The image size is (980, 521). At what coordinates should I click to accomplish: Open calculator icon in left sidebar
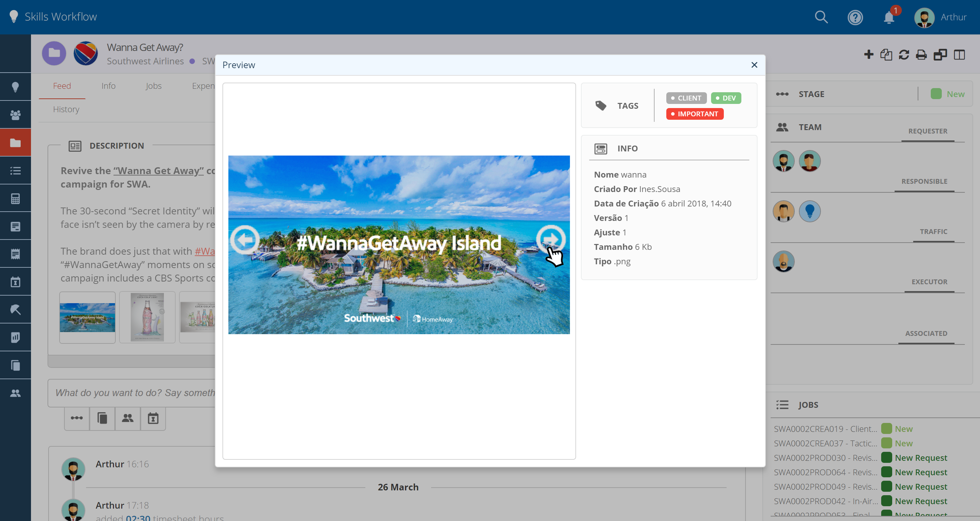tap(15, 199)
